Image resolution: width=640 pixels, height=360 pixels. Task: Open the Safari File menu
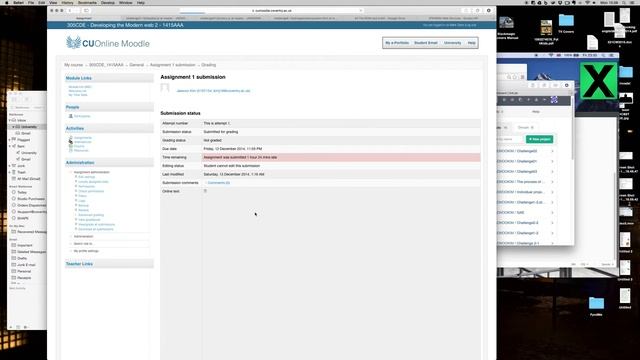click(x=31, y=2)
